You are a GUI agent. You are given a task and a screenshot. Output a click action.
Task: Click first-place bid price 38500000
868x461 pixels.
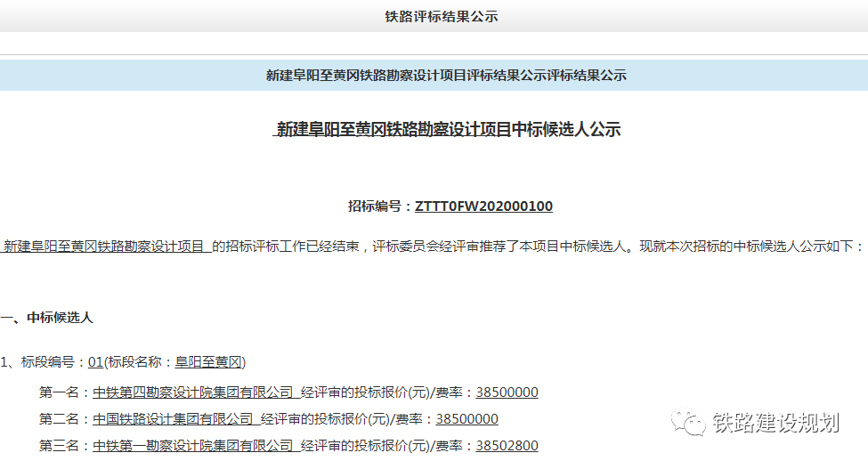[507, 392]
